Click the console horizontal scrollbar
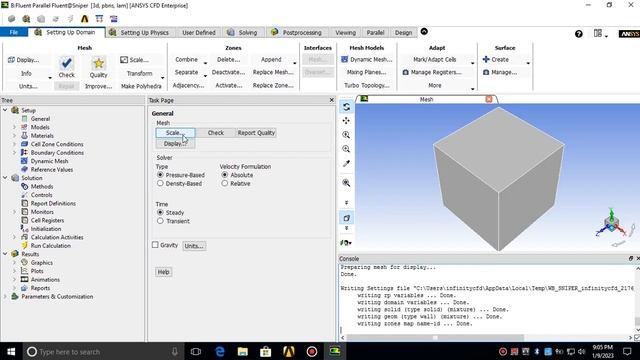 (x=435, y=338)
